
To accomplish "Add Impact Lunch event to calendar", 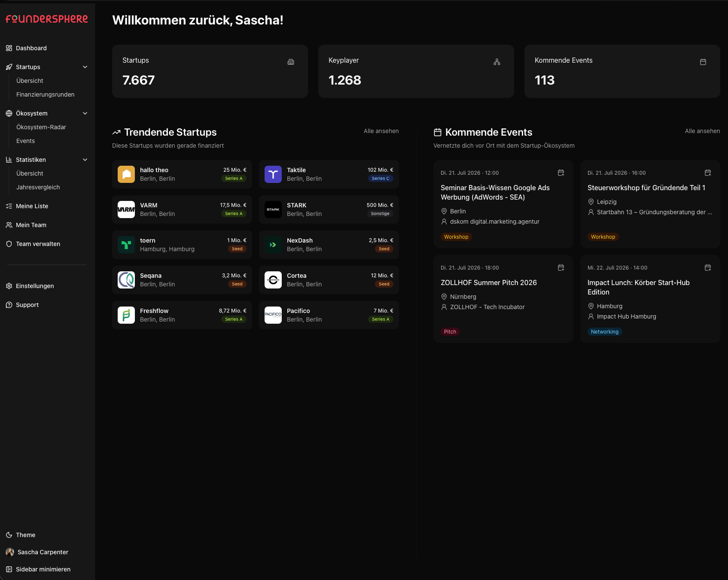I will click(708, 267).
